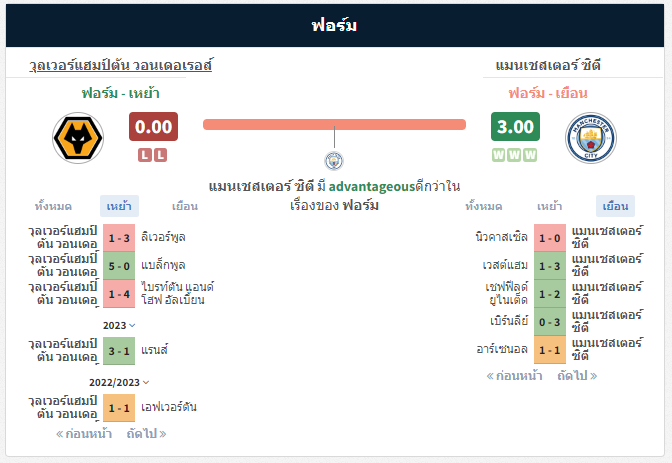The image size is (672, 463).
Task: Click ถัดไป under Wolverhampton matches
Action: point(146,433)
